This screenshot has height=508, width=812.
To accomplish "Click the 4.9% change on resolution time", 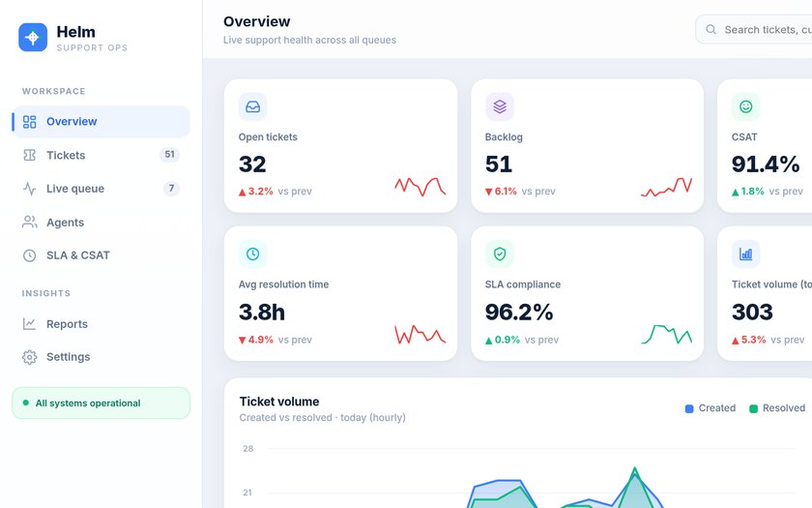I will [x=256, y=340].
